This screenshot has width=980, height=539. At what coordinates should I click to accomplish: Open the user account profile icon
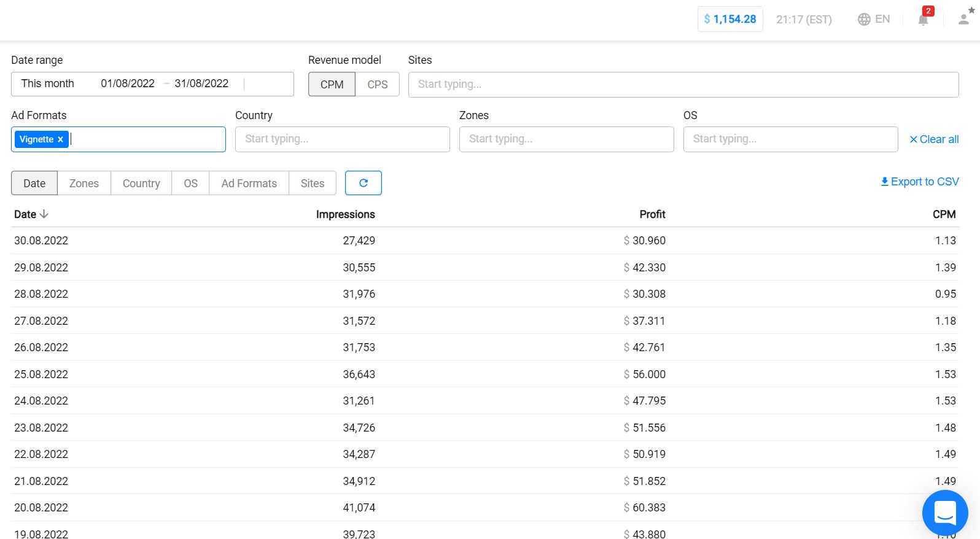[964, 19]
